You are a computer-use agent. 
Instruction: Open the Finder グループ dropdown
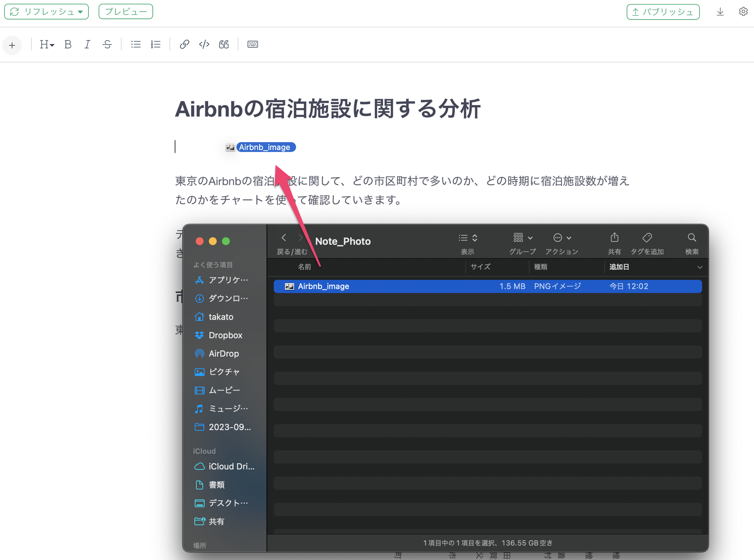click(523, 238)
